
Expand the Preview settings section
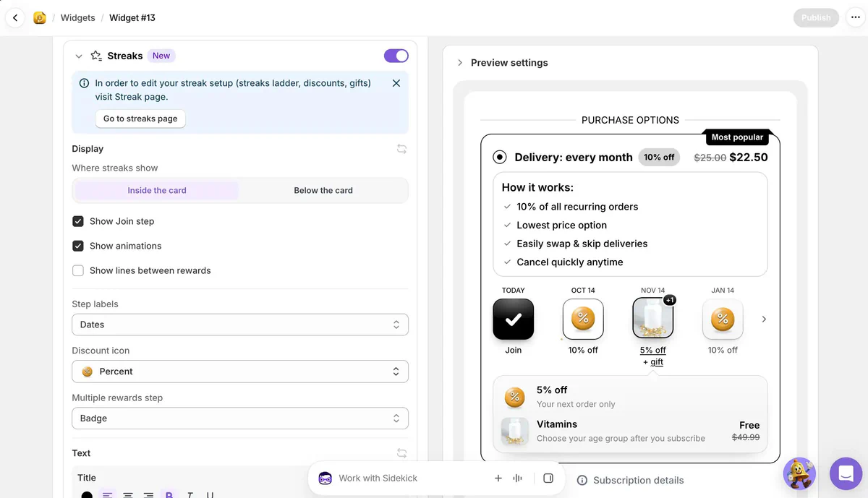point(460,63)
